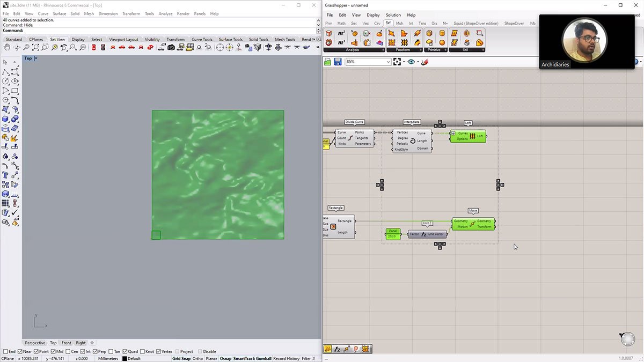Open the Solution menu in Grasshopper
The height and width of the screenshot is (362, 644).
tap(393, 15)
